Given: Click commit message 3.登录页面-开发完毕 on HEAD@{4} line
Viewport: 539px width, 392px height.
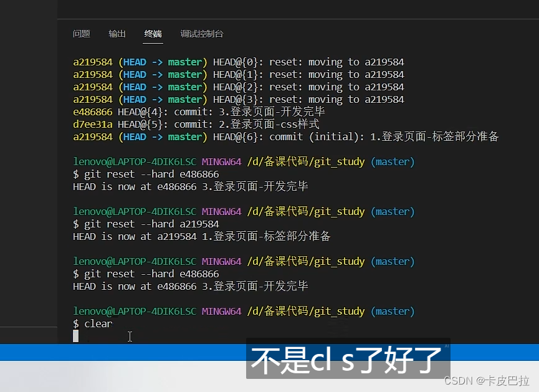Looking at the screenshot, I should (272, 112).
